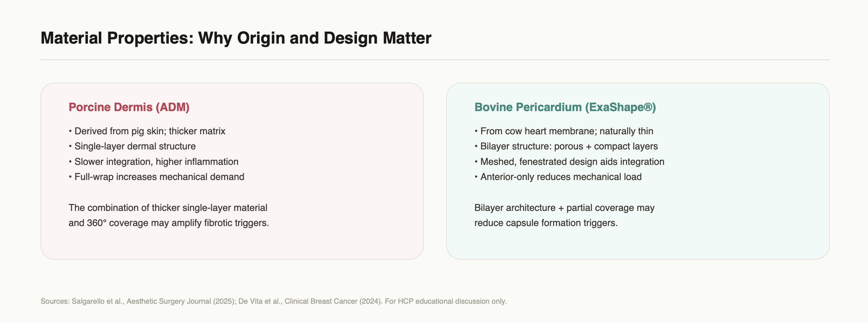Select the 'Porcine Dermis (ADM)' heading
The width and height of the screenshot is (868, 322).
tap(129, 107)
